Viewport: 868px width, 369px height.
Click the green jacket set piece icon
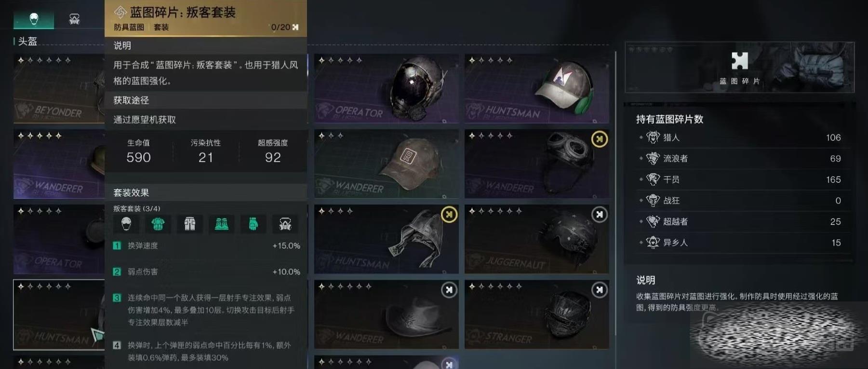point(158,224)
